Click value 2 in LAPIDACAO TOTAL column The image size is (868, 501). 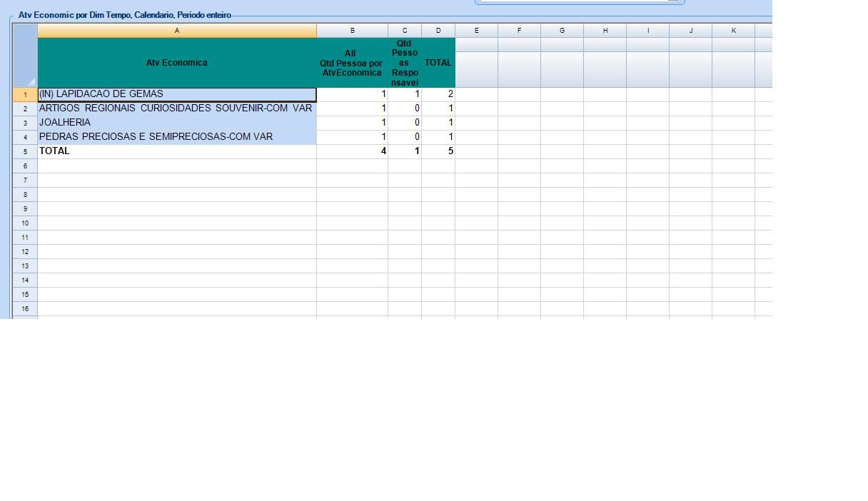[438, 94]
